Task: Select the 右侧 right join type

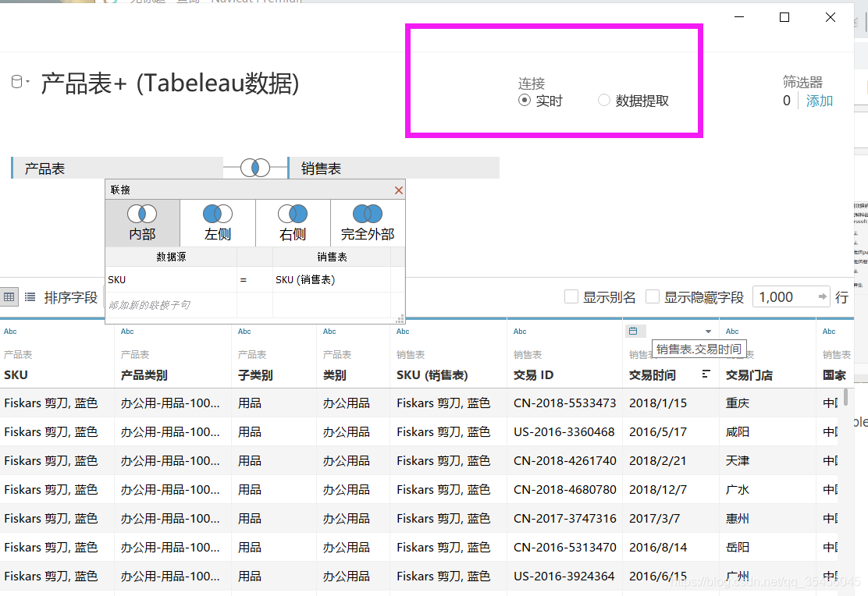Action: pos(293,222)
